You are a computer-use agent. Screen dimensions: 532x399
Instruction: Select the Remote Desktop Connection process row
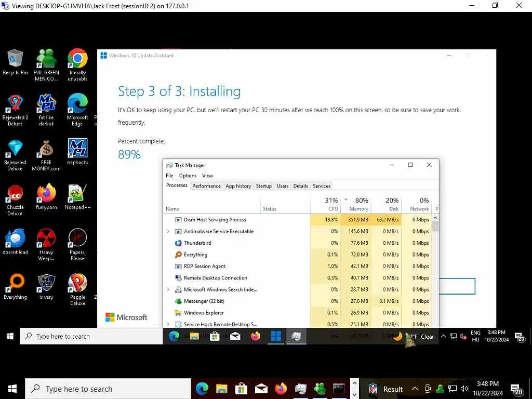[298, 278]
